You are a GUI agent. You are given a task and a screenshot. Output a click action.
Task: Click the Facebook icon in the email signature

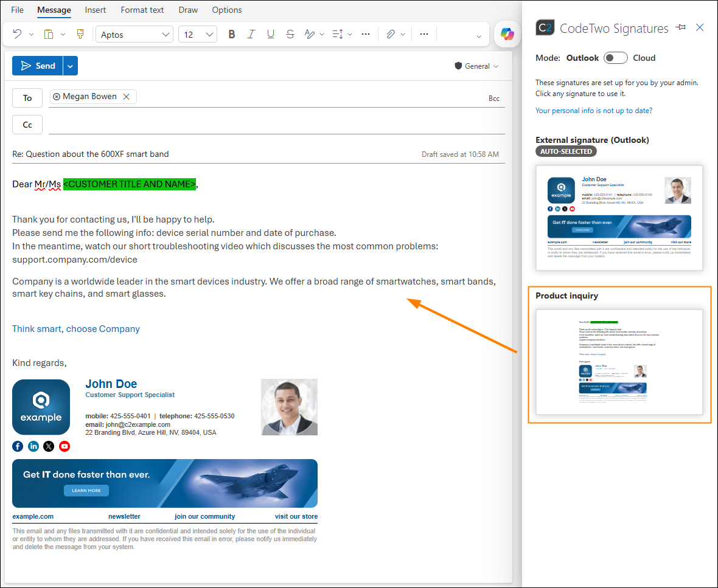tap(18, 446)
